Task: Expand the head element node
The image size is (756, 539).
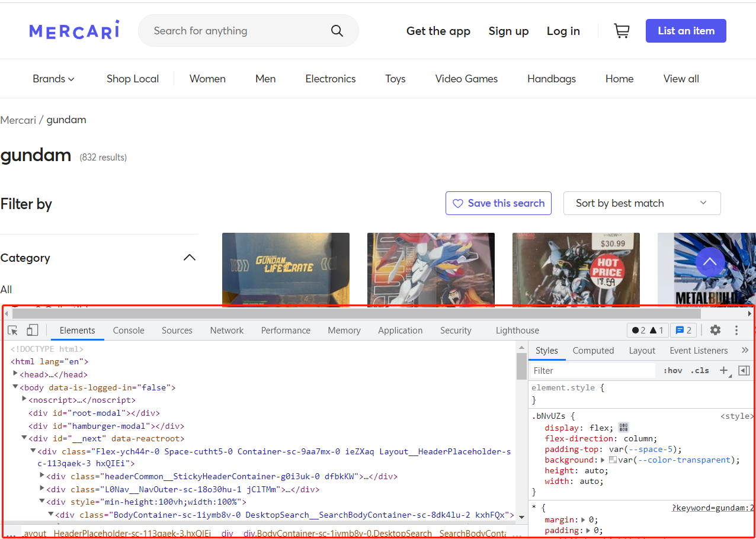Action: click(16, 374)
